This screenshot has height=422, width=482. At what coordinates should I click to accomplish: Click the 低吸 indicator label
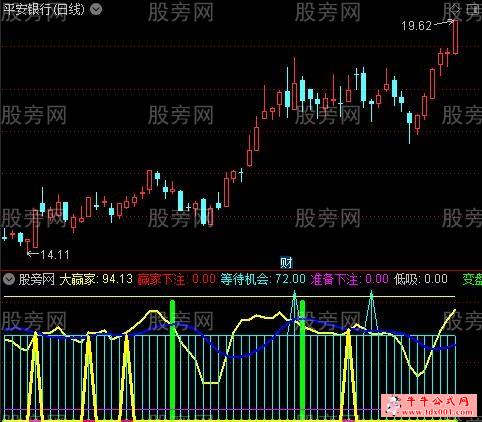(406, 279)
